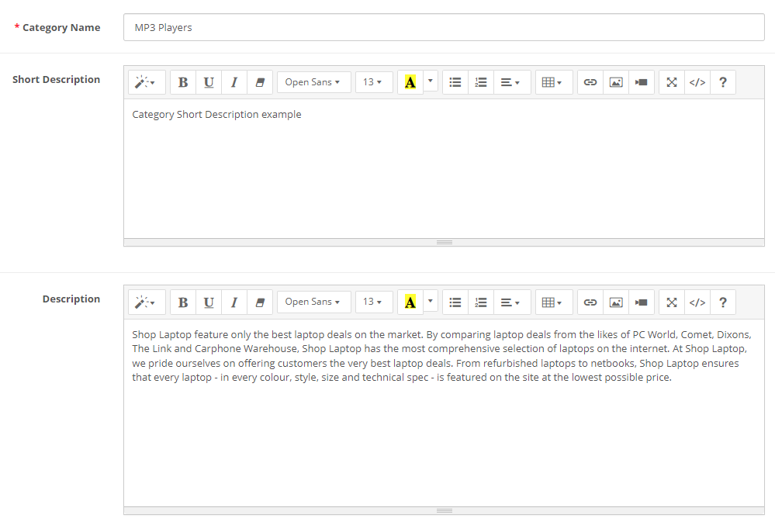
Task: Click Bold in Short Description toolbar
Action: click(x=183, y=82)
